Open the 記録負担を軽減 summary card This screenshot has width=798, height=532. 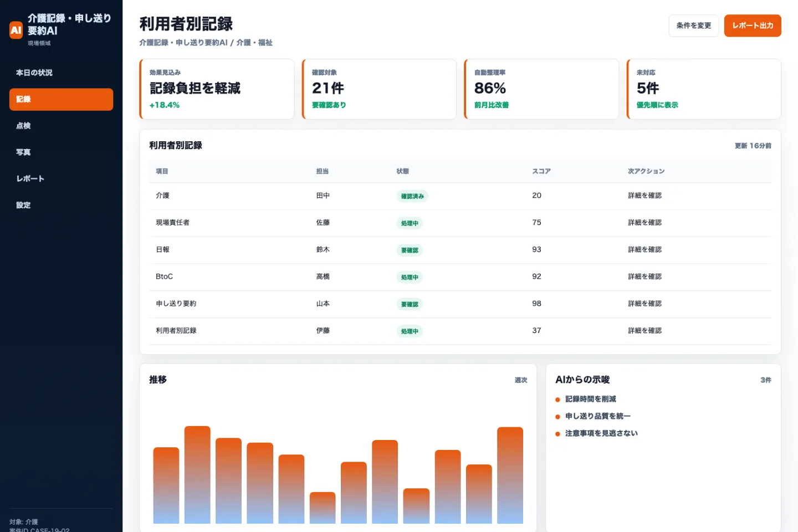tap(217, 89)
